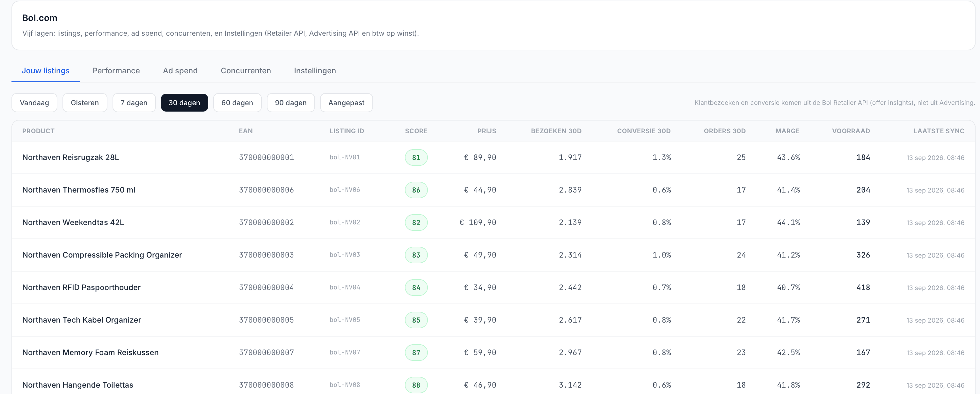
Task: Click score badge 87
Action: point(416,353)
